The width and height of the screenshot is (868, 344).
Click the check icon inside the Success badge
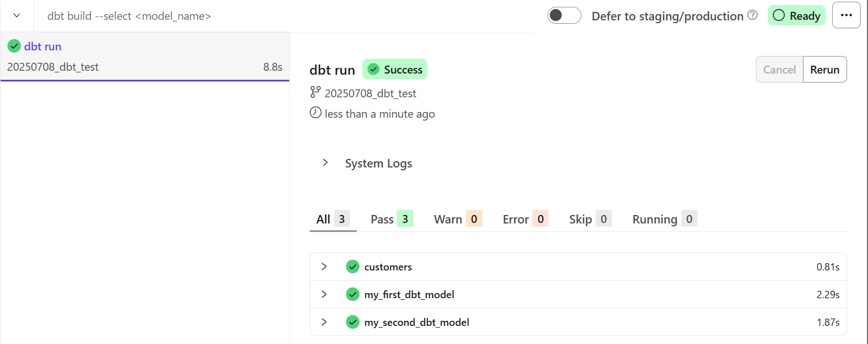(373, 69)
